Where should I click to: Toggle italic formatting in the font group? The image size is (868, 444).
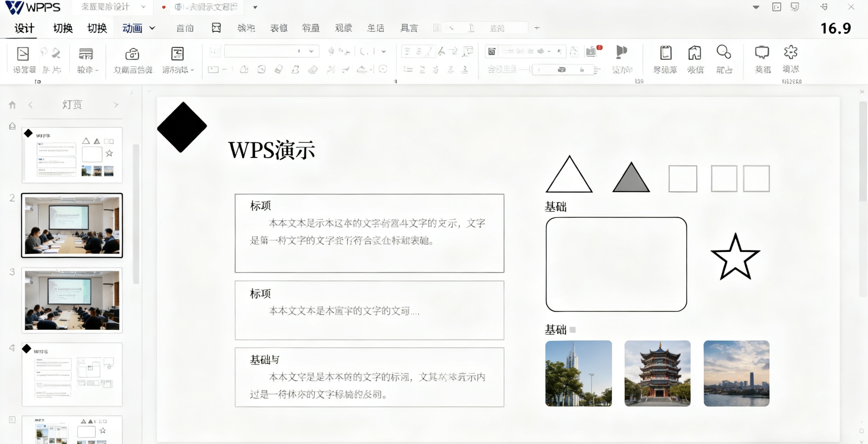[429, 51]
